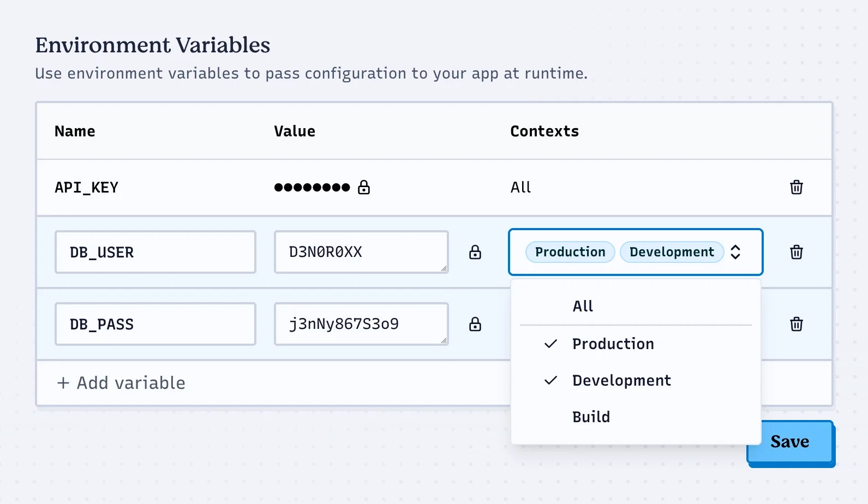
Task: Delete the DB_USER variable row
Action: 796,252
